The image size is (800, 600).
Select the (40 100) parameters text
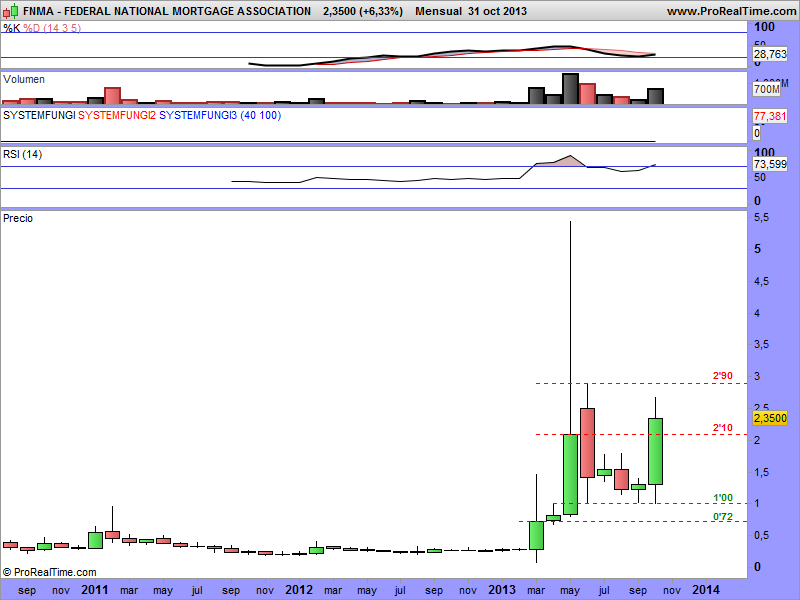click(x=261, y=115)
